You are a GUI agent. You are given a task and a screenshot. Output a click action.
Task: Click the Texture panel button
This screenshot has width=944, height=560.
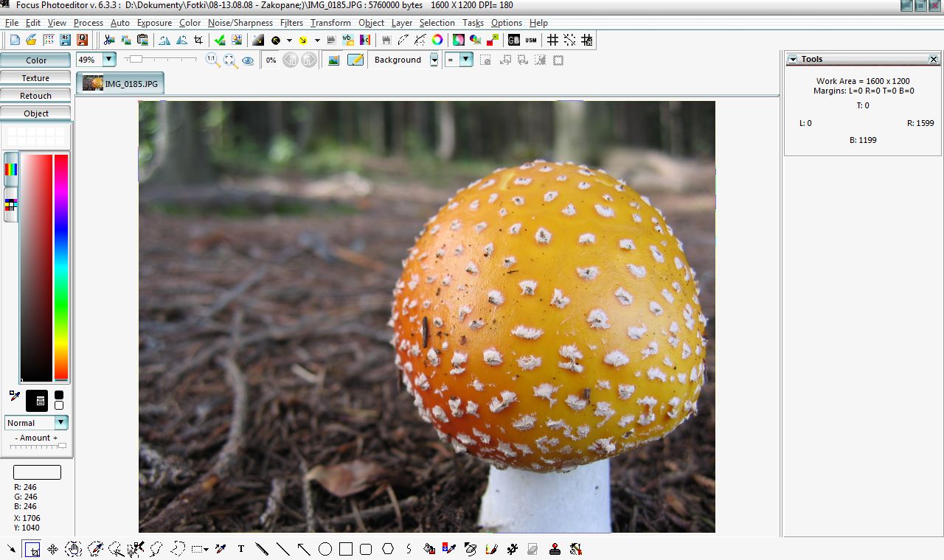pos(36,78)
